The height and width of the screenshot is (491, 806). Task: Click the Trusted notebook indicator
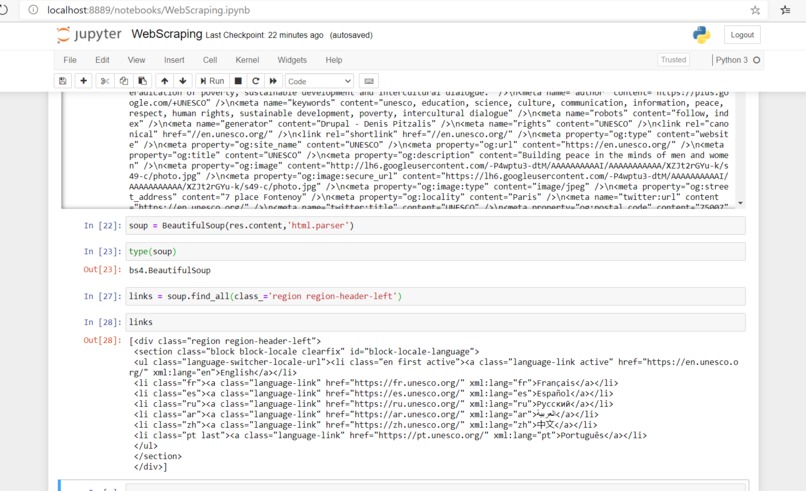click(673, 60)
